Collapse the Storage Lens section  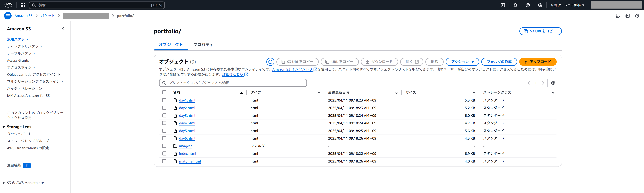pos(4,127)
